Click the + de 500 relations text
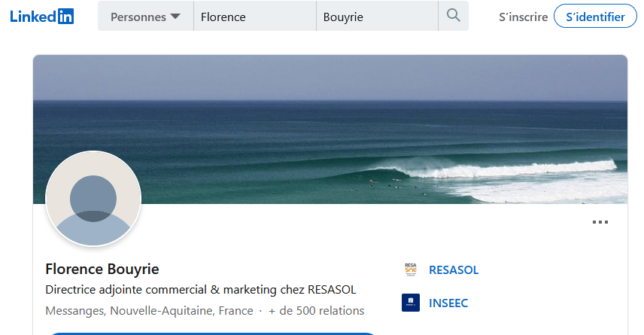This screenshot has height=335, width=644. tap(316, 311)
